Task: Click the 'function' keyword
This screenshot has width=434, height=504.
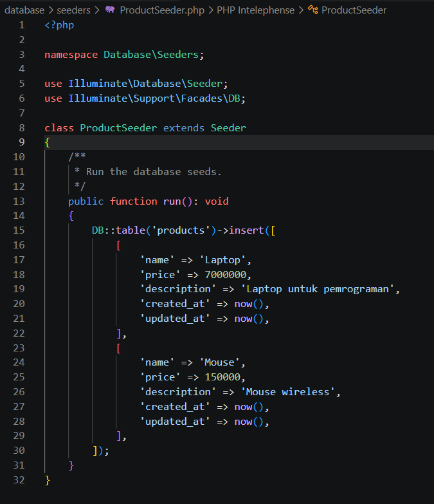Action: click(134, 201)
